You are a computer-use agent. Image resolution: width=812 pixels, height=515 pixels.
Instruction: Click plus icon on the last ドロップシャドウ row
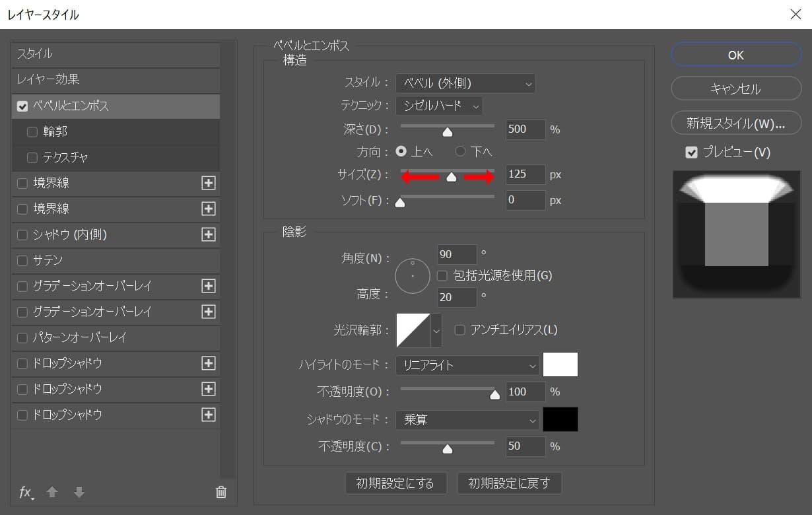pyautogui.click(x=209, y=415)
